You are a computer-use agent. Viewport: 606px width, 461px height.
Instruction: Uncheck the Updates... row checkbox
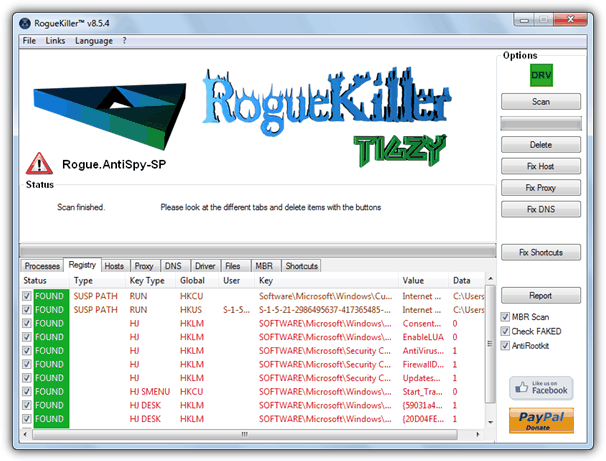(x=27, y=378)
